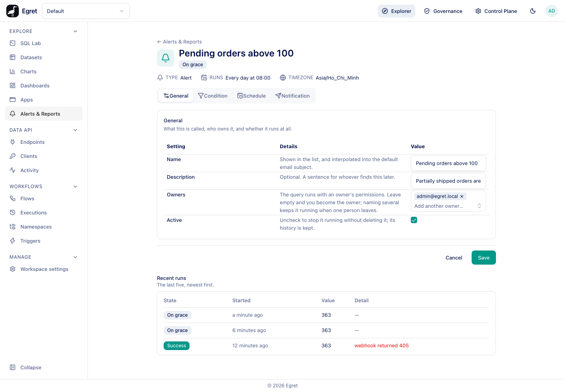Open the Charts section
Viewport: 565px width, 392px height.
[x=44, y=71]
